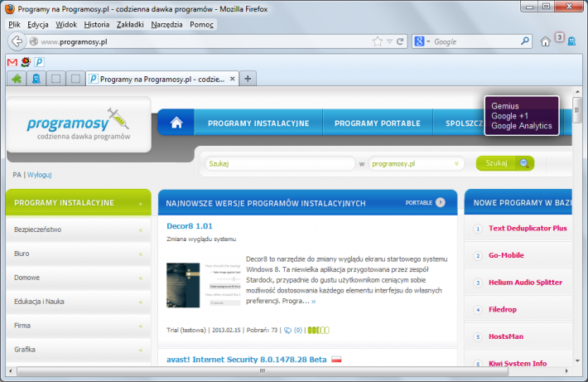The height and width of the screenshot is (382, 588).
Task: Open the Go-Mobile program link
Action: tap(506, 255)
